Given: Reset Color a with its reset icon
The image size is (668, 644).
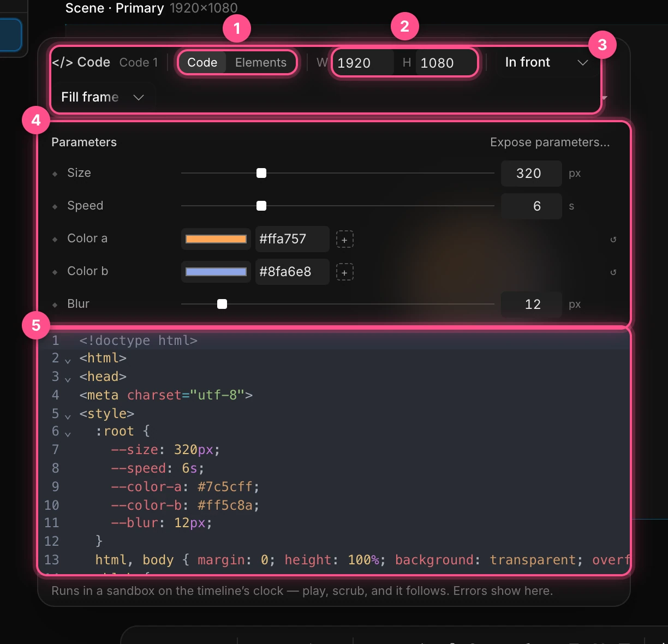Looking at the screenshot, I should 613,239.
